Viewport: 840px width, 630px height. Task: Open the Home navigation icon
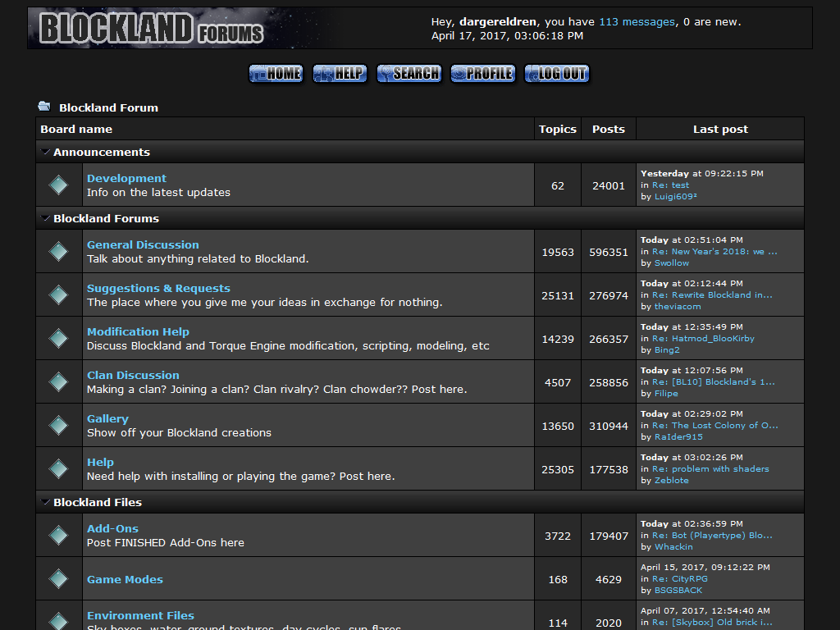click(275, 73)
